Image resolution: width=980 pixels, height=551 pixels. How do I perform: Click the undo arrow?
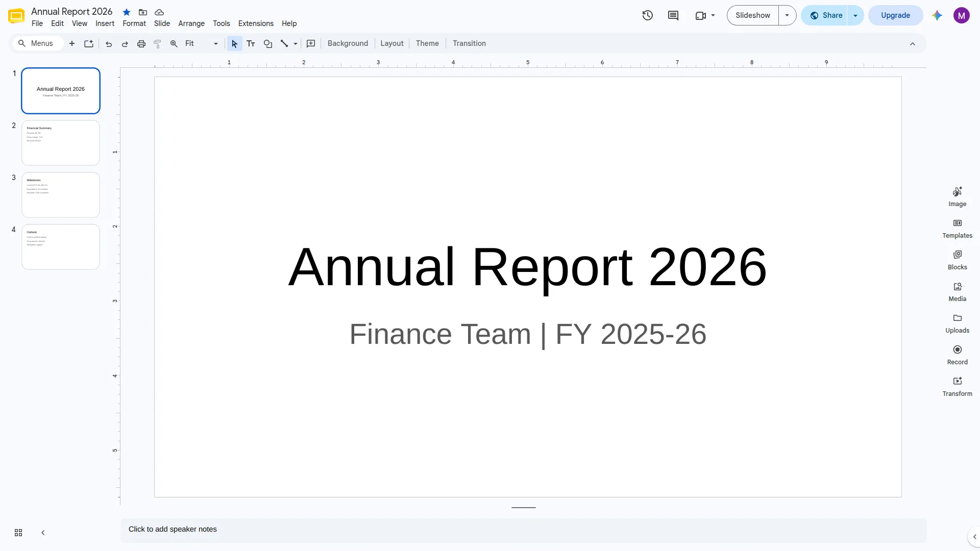point(109,43)
